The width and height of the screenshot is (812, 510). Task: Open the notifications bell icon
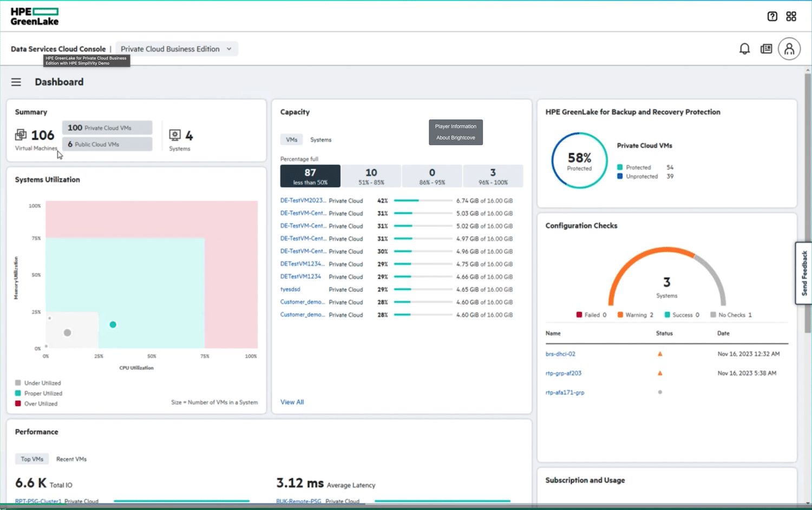coord(745,49)
